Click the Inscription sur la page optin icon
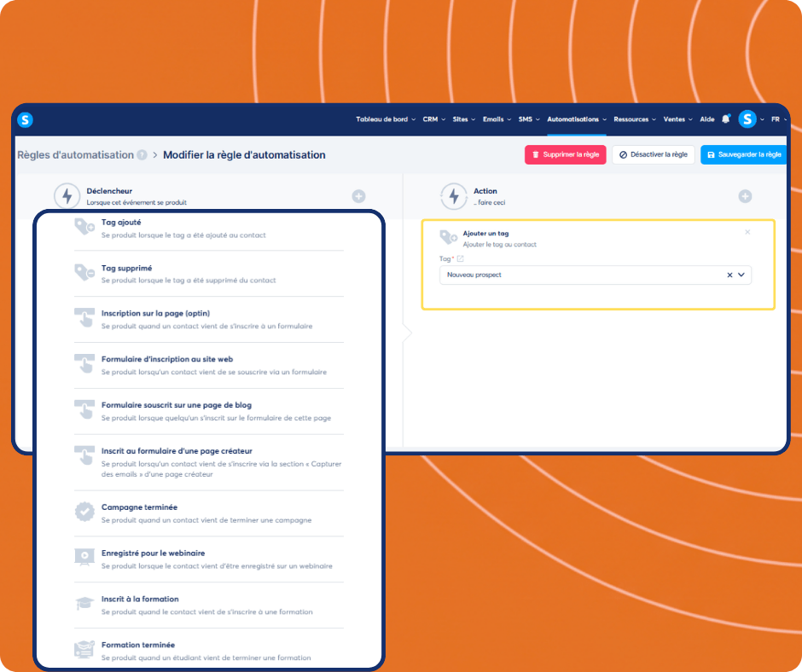The height and width of the screenshot is (672, 802). pyautogui.click(x=84, y=317)
